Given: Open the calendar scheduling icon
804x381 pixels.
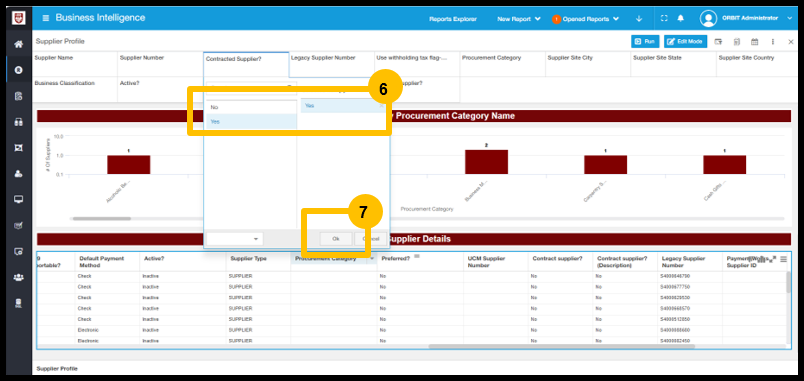Looking at the screenshot, I should tap(754, 42).
